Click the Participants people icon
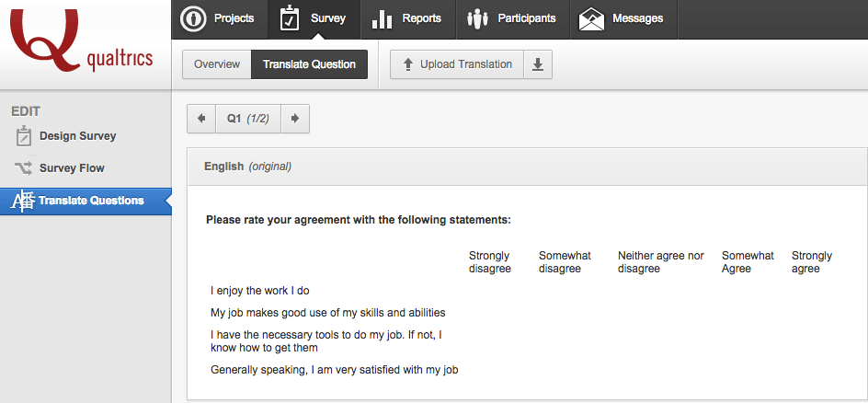The height and width of the screenshot is (403, 868). click(477, 18)
